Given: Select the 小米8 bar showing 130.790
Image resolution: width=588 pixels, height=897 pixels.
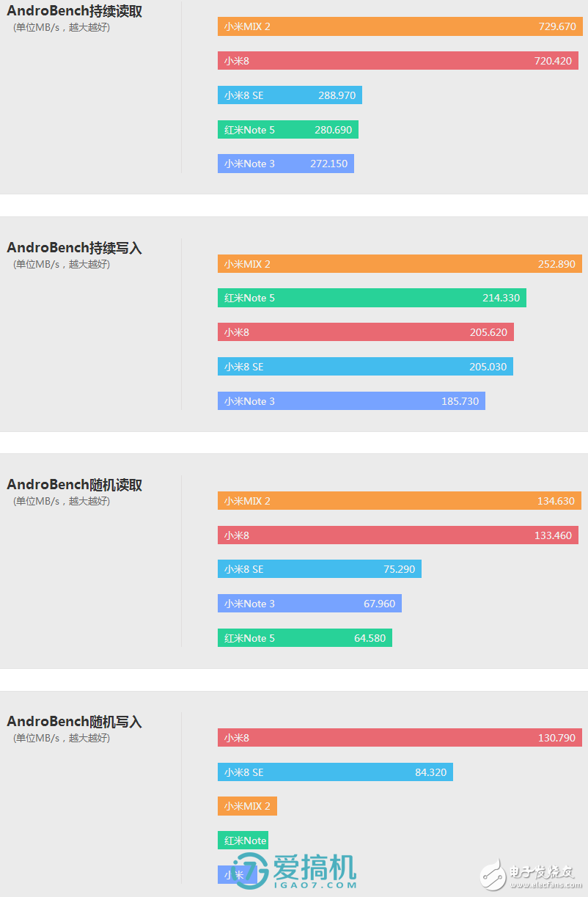Looking at the screenshot, I should tap(400, 738).
